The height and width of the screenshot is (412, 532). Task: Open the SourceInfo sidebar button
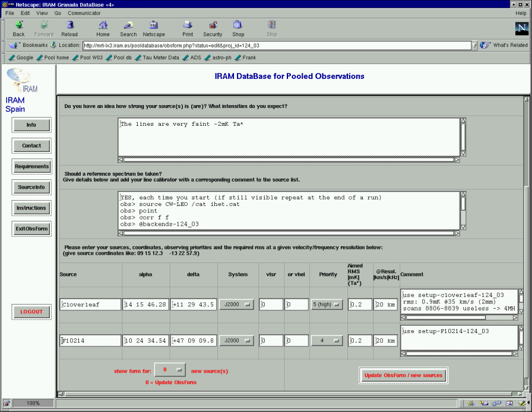tap(31, 187)
